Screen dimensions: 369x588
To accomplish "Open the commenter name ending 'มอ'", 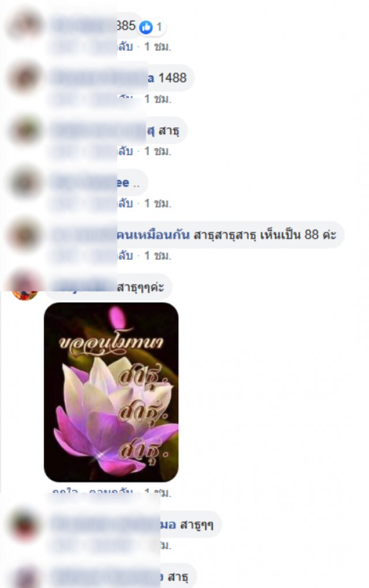I will (x=168, y=524).
